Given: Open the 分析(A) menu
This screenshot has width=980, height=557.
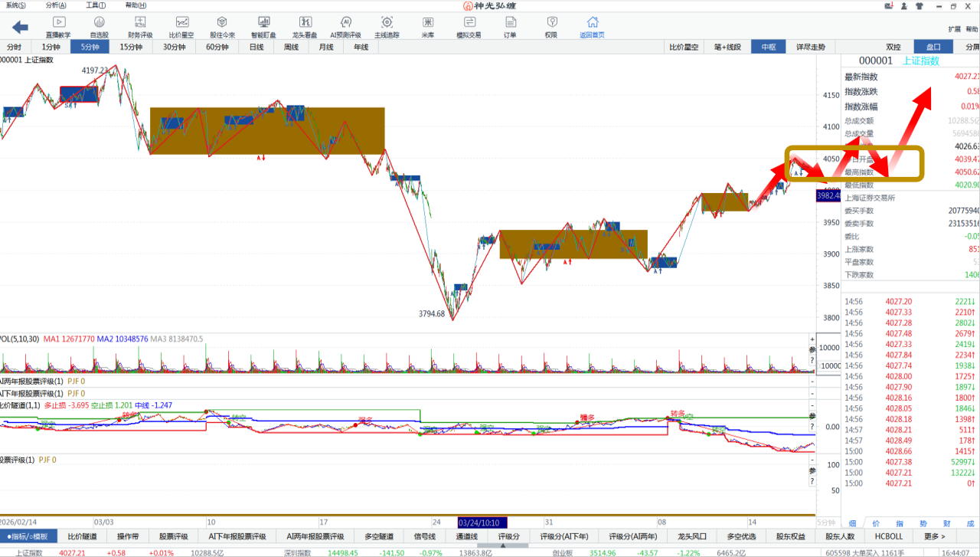Looking at the screenshot, I should pyautogui.click(x=56, y=5).
